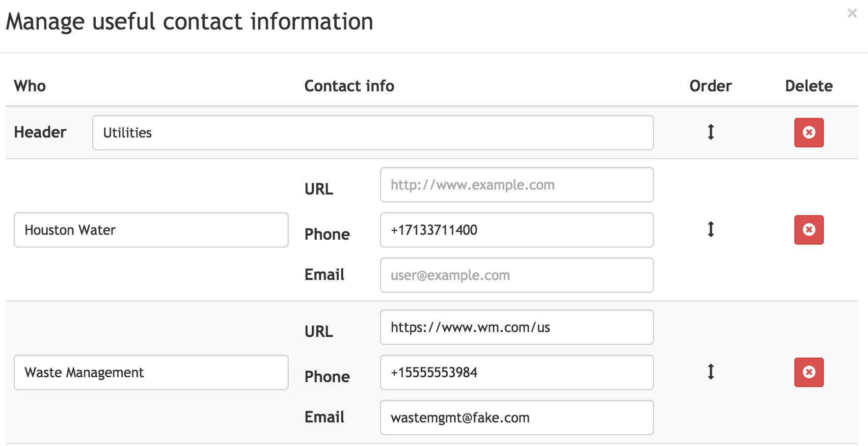Click the Contact info column heading
This screenshot has height=446, width=868.
[349, 86]
